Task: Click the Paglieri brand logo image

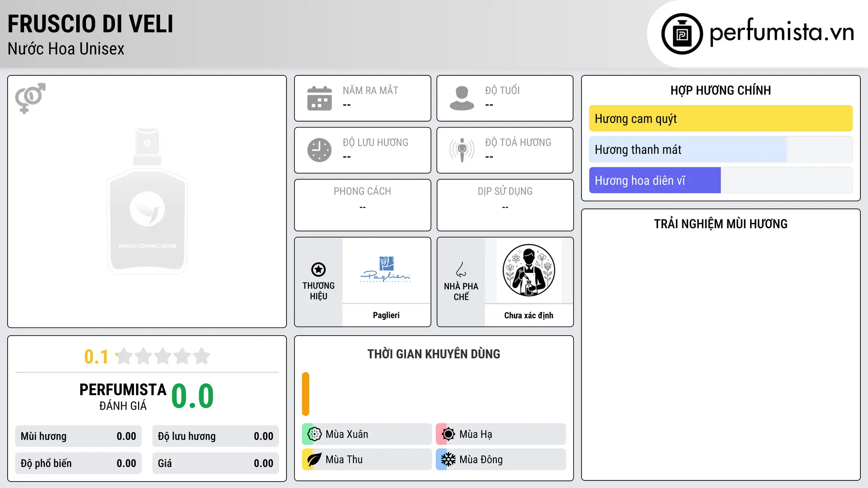Action: click(386, 269)
